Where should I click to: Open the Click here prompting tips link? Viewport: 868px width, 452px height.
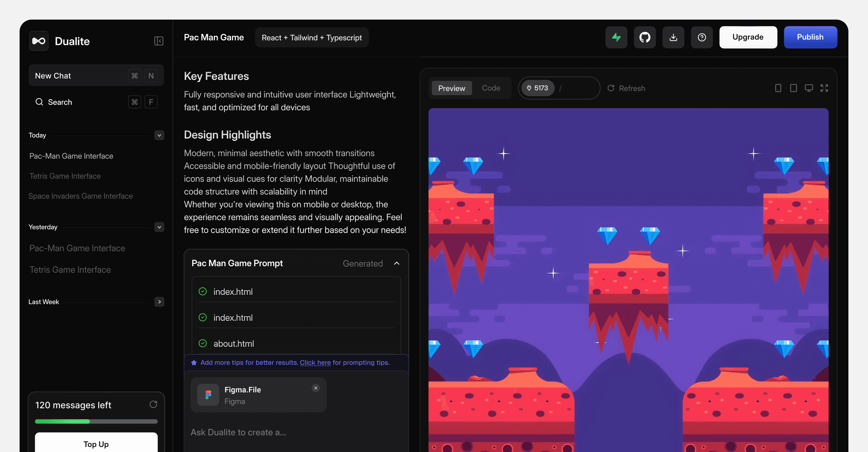point(315,362)
